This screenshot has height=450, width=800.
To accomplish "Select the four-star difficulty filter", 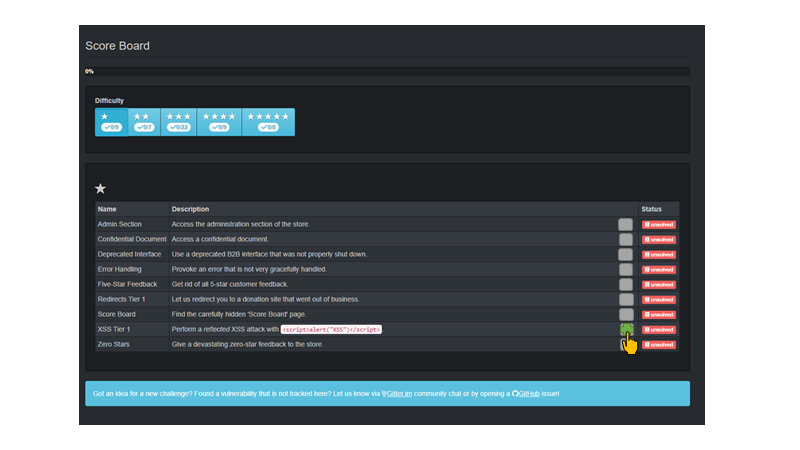I will coord(219,122).
